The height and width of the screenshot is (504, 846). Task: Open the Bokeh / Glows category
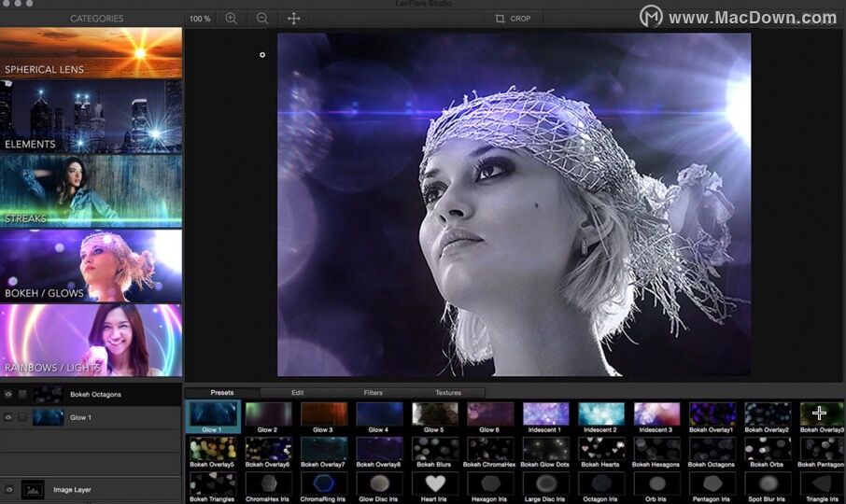pyautogui.click(x=91, y=265)
